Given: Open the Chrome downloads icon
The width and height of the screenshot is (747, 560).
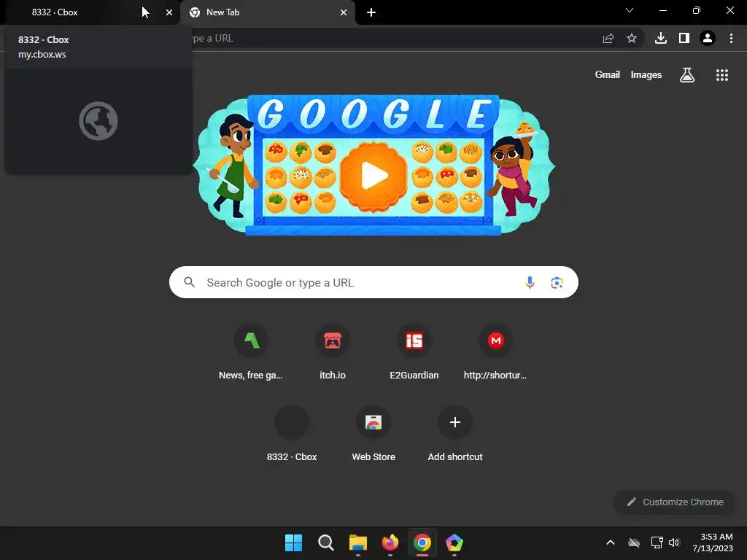Looking at the screenshot, I should pyautogui.click(x=661, y=38).
